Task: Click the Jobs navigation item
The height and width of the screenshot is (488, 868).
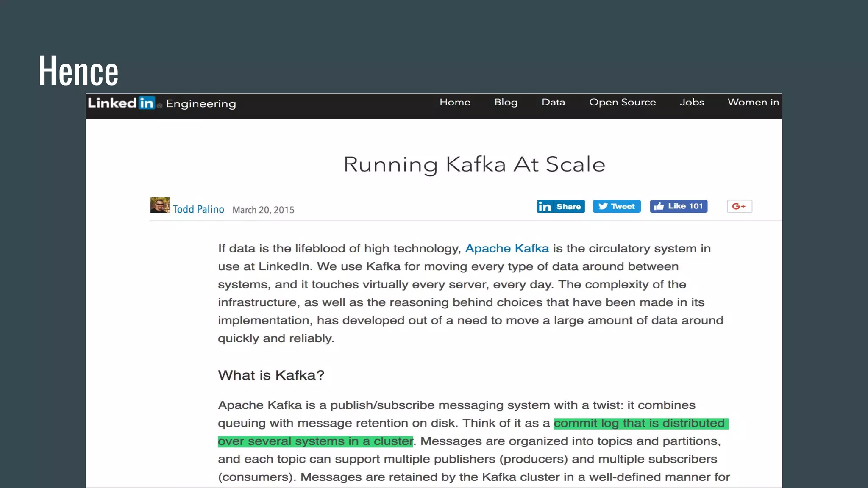Action: (x=692, y=102)
